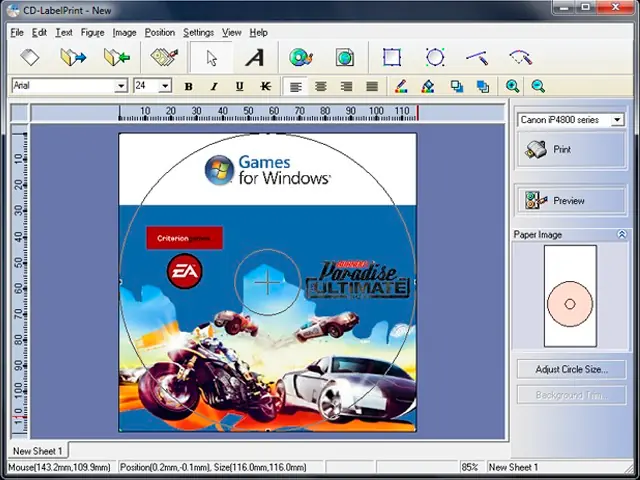Open the File menu
Screen dimensions: 640x480
[17, 32]
